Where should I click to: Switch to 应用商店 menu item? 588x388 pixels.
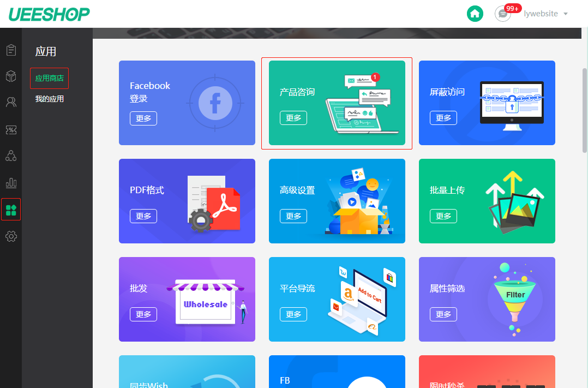[x=50, y=78]
